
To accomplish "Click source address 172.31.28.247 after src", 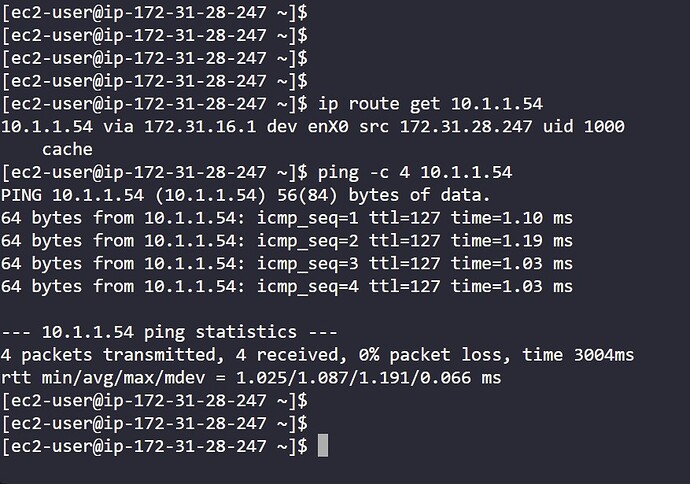I will tap(466, 127).
